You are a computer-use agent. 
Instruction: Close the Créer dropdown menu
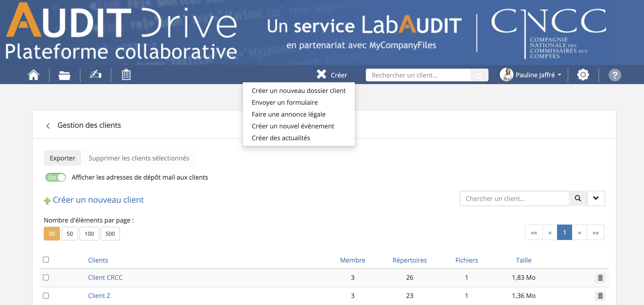321,74
